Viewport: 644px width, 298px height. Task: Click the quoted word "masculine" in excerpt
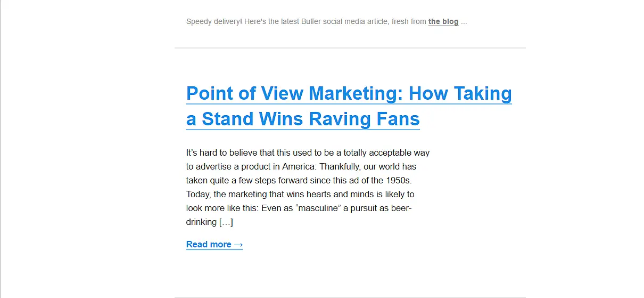tap(318, 208)
